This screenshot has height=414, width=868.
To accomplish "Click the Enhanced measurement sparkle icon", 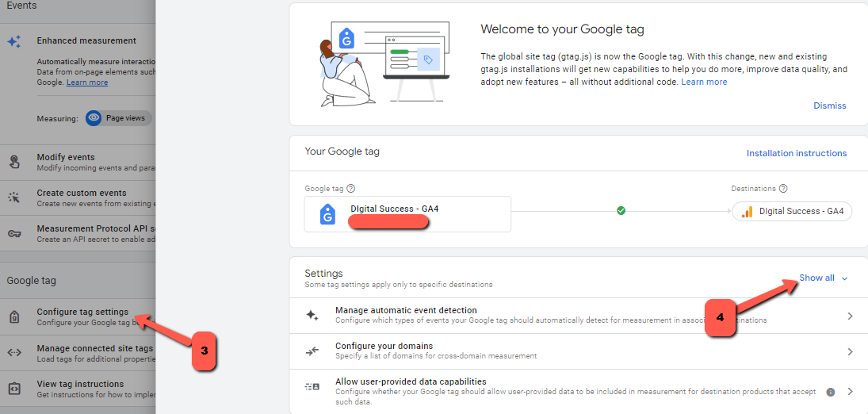I will [14, 42].
